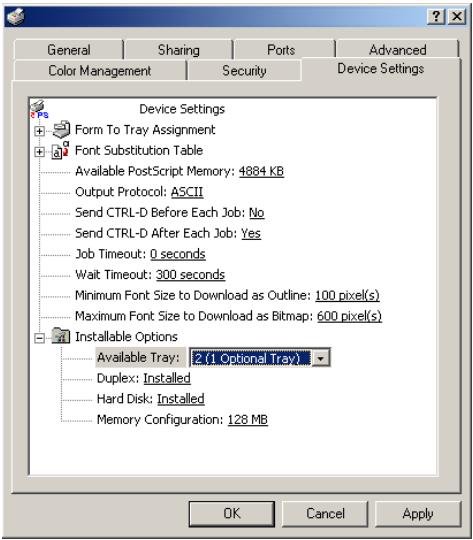
Task: Open the Security tab
Action: [x=244, y=71]
